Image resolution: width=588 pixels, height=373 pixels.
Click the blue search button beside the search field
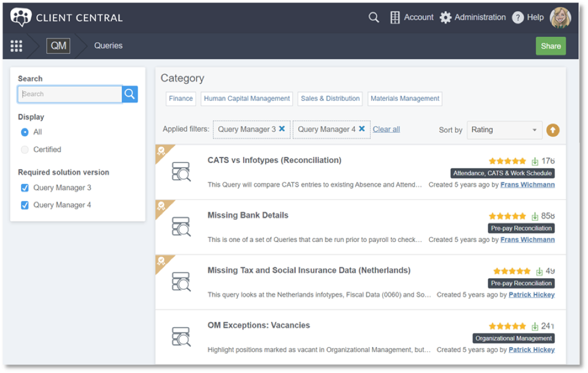130,94
